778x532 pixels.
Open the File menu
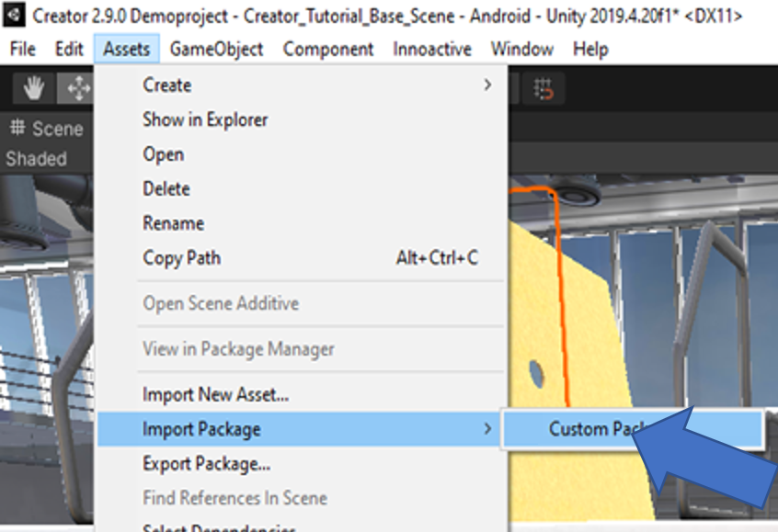[x=23, y=49]
